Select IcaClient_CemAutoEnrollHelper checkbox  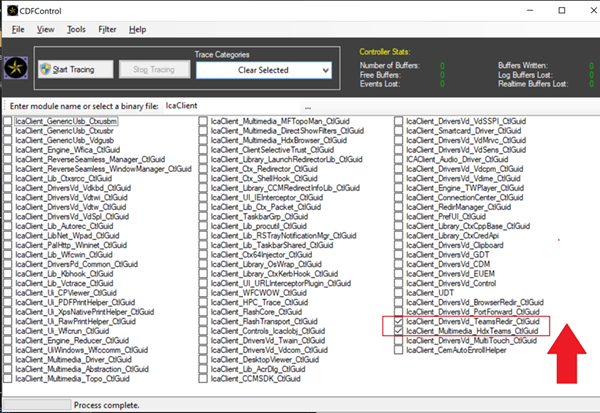(399, 351)
